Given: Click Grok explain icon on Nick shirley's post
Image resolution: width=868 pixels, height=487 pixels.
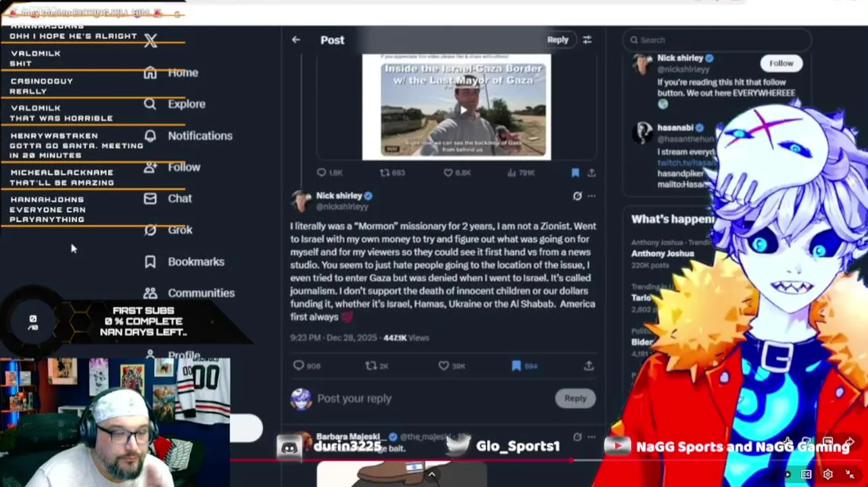Looking at the screenshot, I should click(x=577, y=196).
